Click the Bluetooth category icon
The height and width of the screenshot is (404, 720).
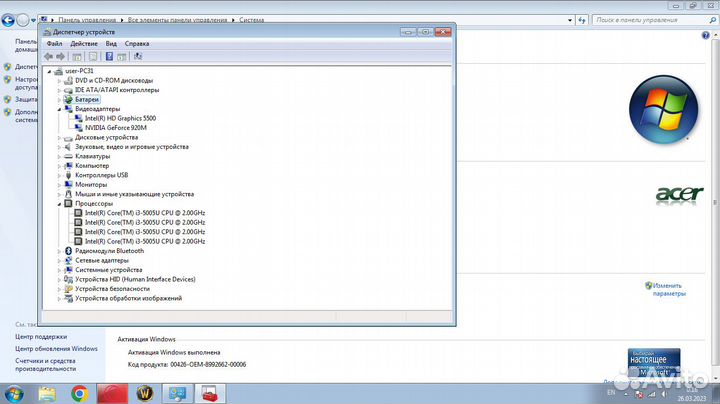pos(68,251)
